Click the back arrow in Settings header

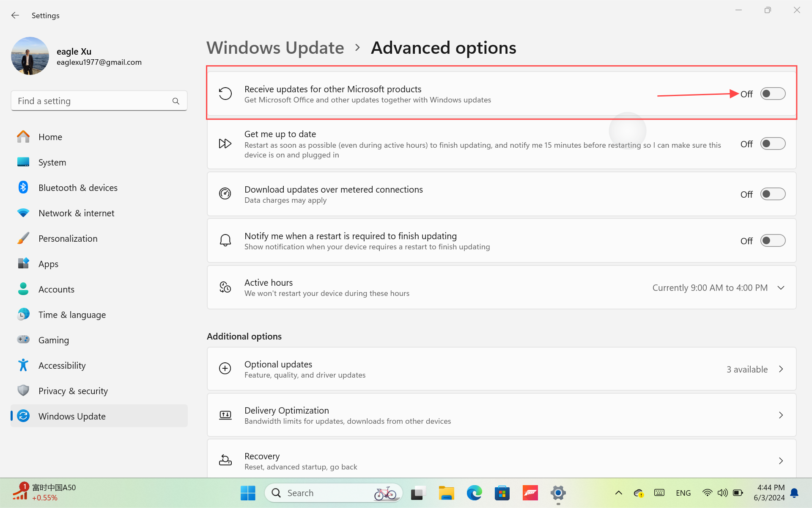15,15
